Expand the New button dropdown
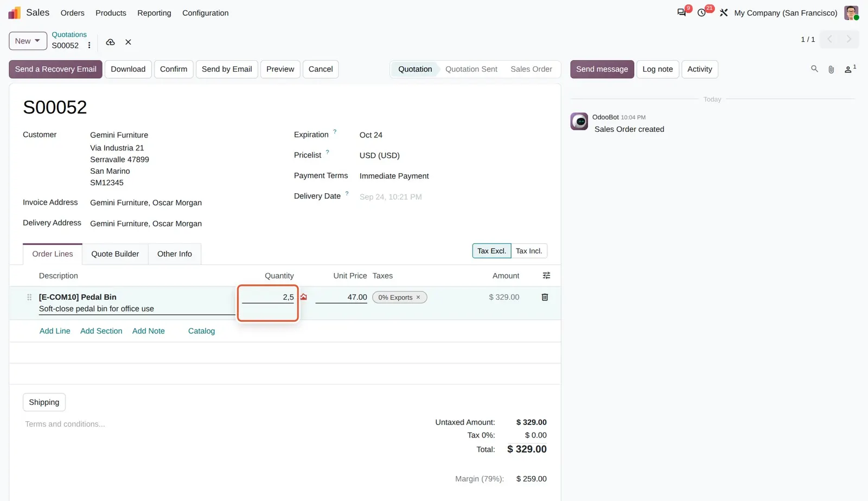The width and height of the screenshot is (868, 501). 28,41
